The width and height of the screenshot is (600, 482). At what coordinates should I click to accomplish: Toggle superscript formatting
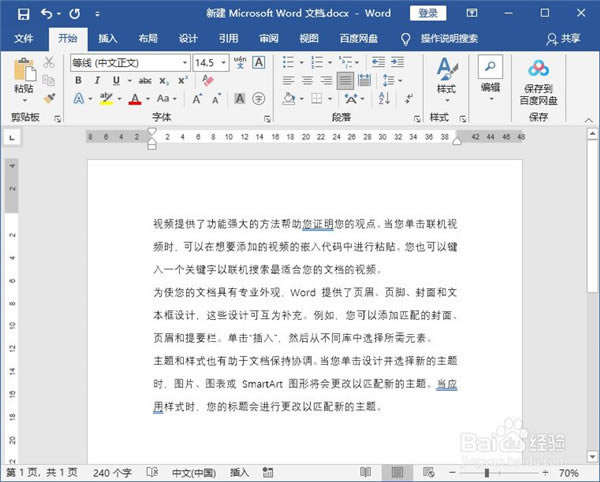tap(183, 80)
